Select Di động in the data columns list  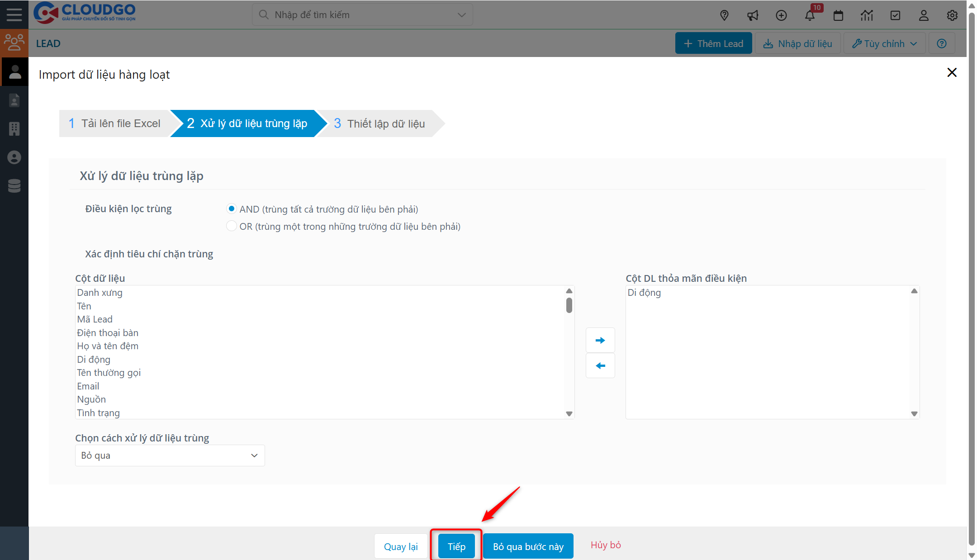click(x=94, y=359)
